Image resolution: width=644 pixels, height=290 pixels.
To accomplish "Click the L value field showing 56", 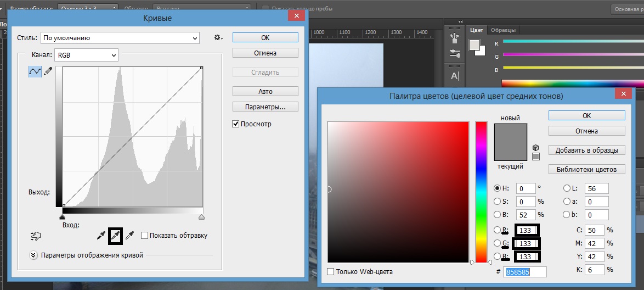I will click(596, 188).
